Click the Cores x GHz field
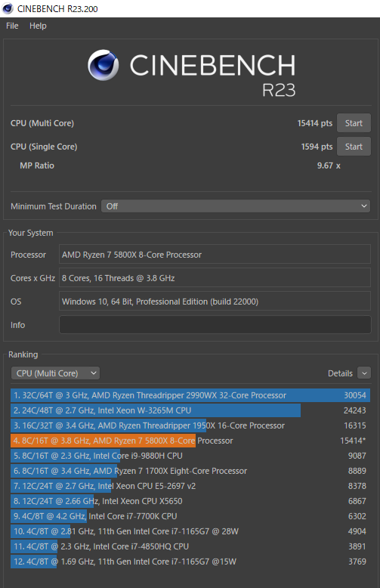This screenshot has height=588, width=380. pos(215,278)
